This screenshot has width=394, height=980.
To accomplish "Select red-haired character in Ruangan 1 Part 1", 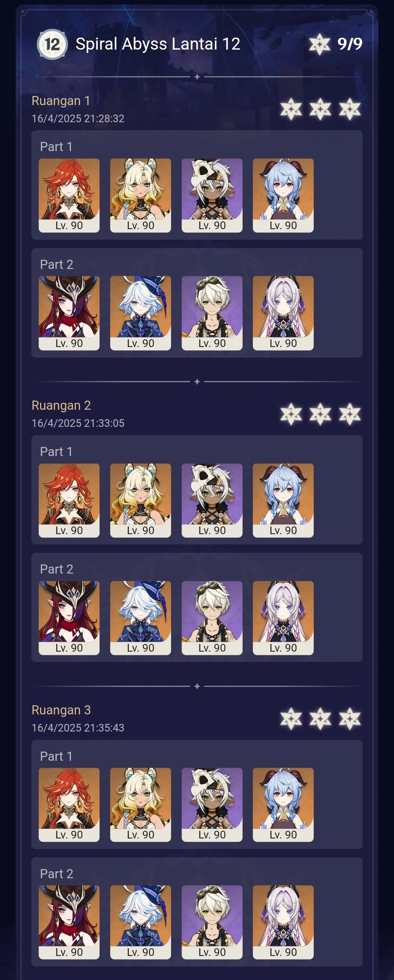I will 69,195.
